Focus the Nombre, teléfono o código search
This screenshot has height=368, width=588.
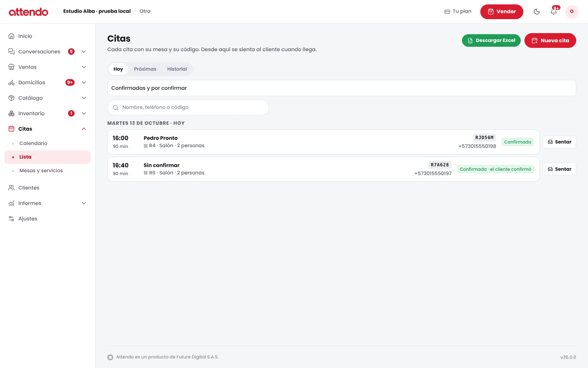click(188, 107)
